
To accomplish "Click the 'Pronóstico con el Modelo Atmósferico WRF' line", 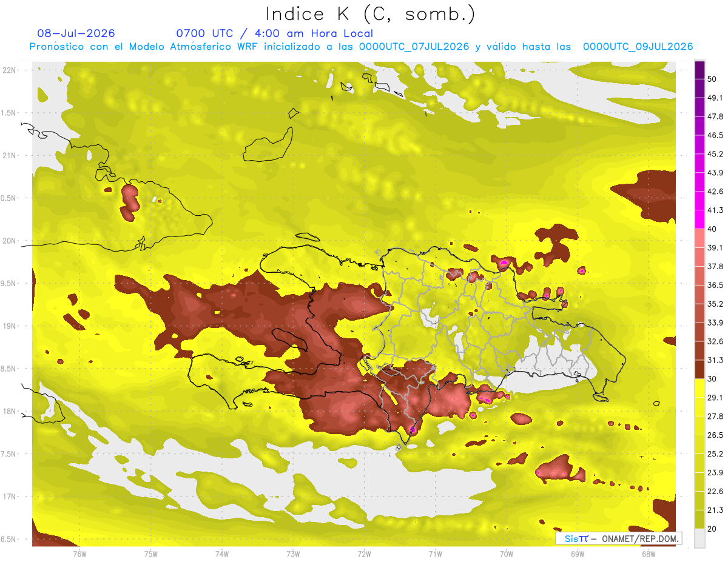I will pos(361,47).
